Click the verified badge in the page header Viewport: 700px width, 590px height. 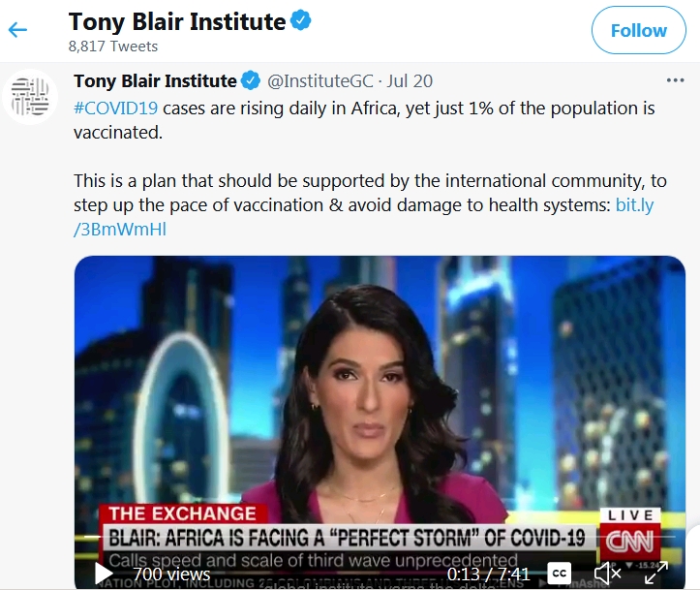pos(301,20)
